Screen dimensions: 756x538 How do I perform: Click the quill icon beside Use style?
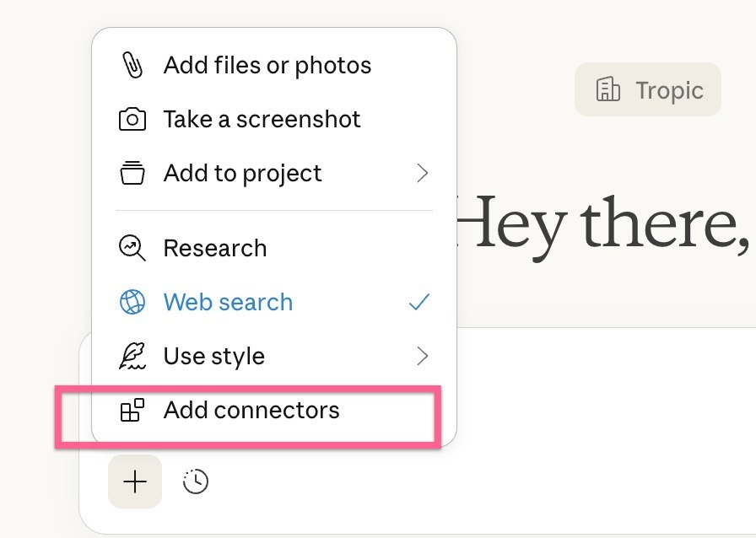point(132,356)
